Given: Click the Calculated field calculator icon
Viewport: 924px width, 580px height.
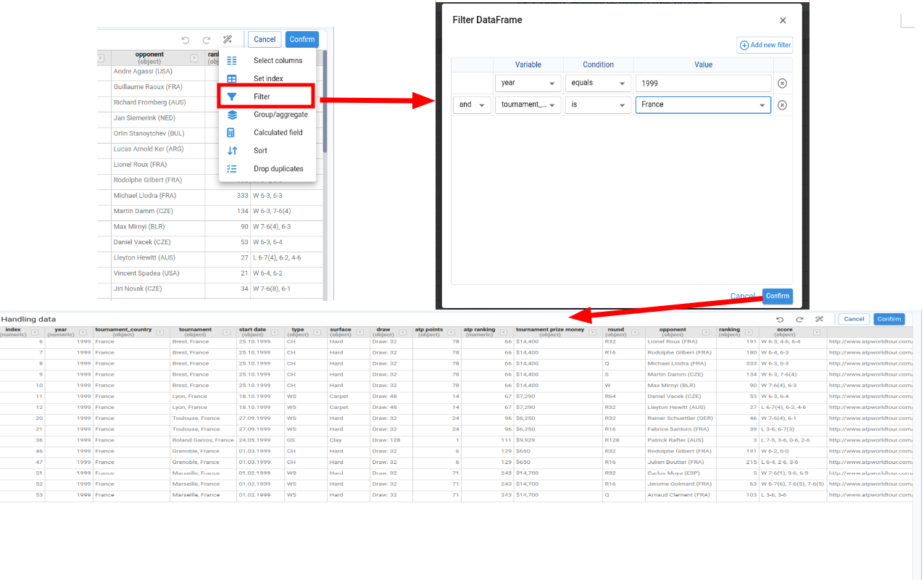Looking at the screenshot, I should click(x=232, y=133).
